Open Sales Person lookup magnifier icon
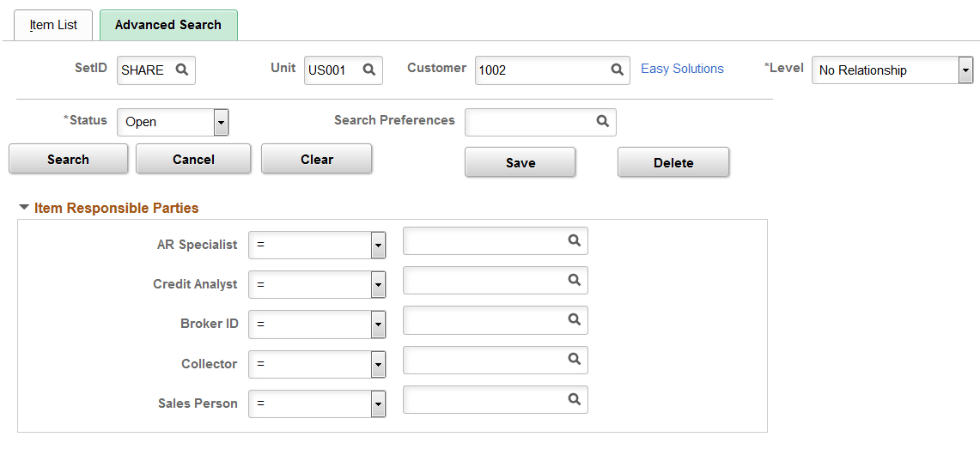Image resolution: width=980 pixels, height=449 pixels. pyautogui.click(x=575, y=398)
